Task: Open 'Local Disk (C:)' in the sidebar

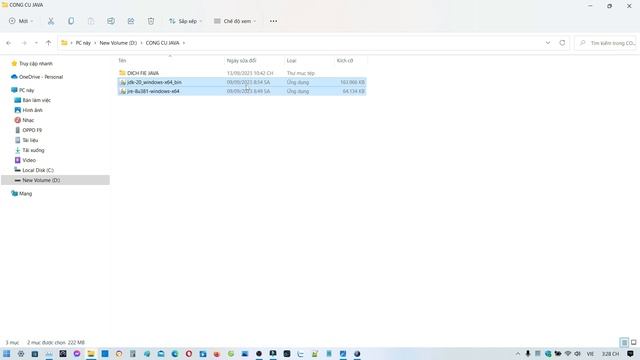Action: click(38, 170)
